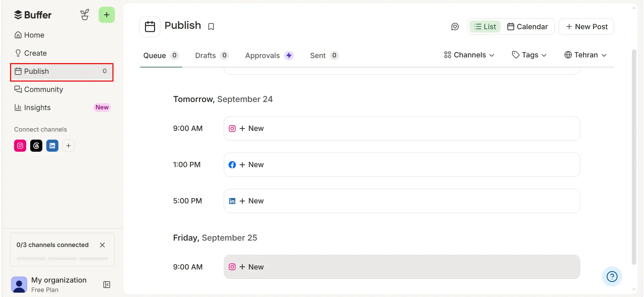Add new Instagram post on Friday September 25

point(402,267)
